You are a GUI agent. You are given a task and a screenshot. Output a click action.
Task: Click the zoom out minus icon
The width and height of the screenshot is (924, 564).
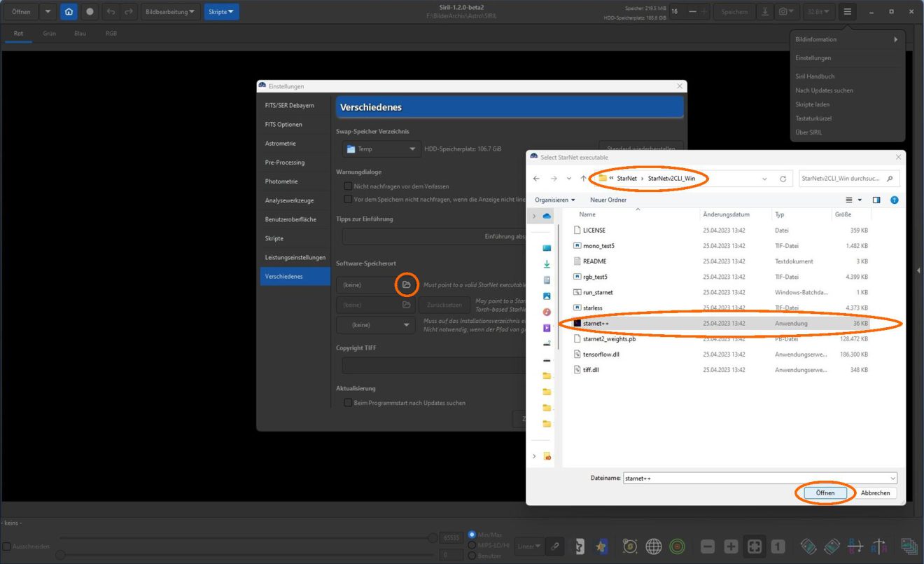[708, 546]
